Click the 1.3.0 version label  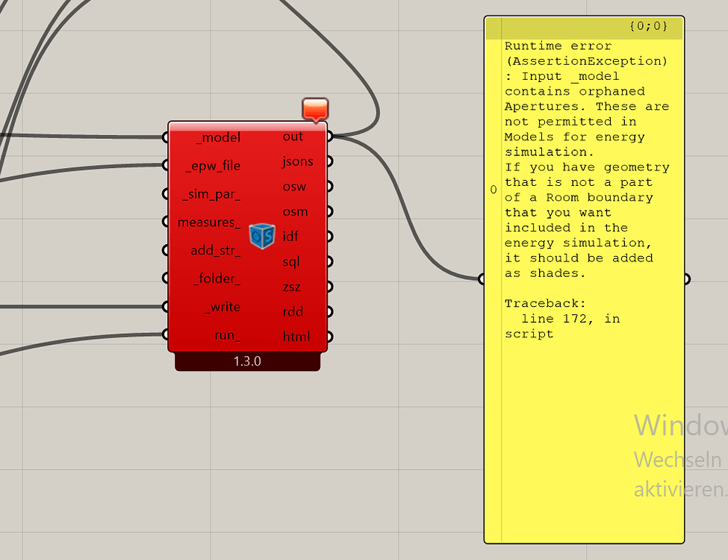(x=247, y=361)
